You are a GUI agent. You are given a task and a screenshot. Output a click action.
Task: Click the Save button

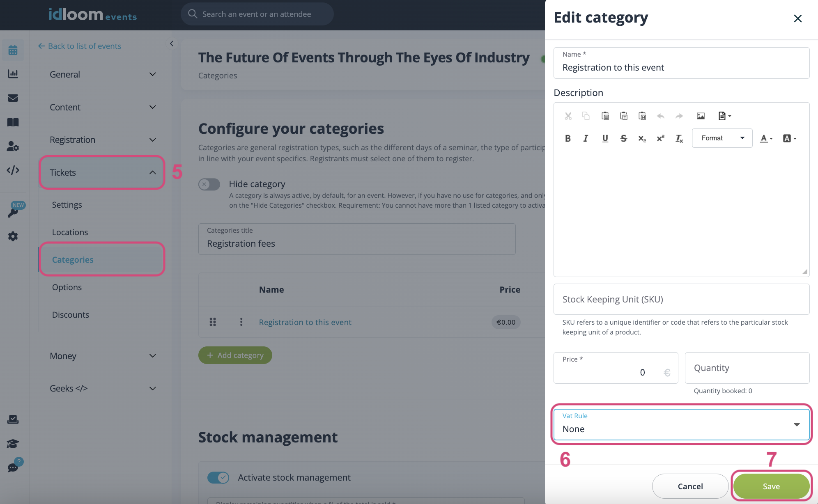[772, 486]
